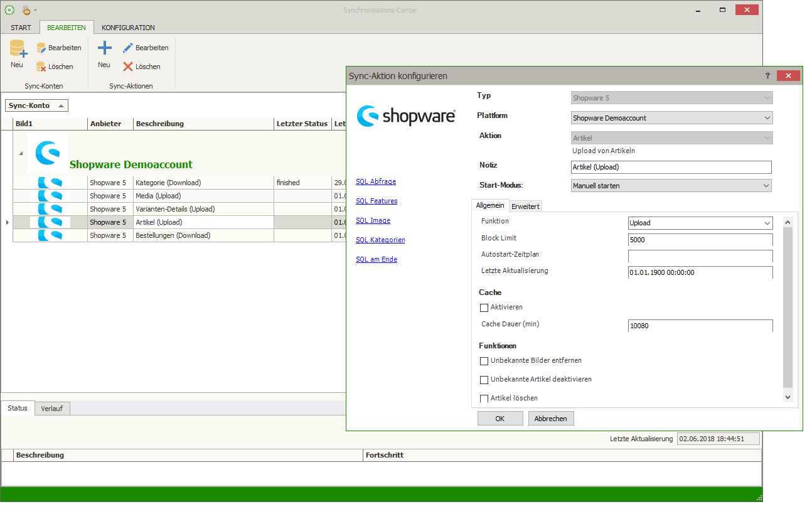812x509 pixels.
Task: Click the Block Limit field
Action: click(x=700, y=240)
